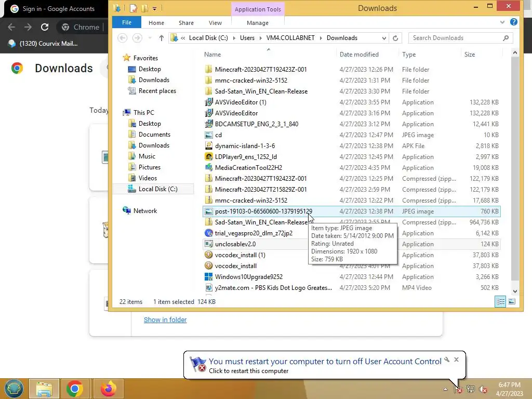Click the Explorer Back navigation arrow

[x=123, y=38]
